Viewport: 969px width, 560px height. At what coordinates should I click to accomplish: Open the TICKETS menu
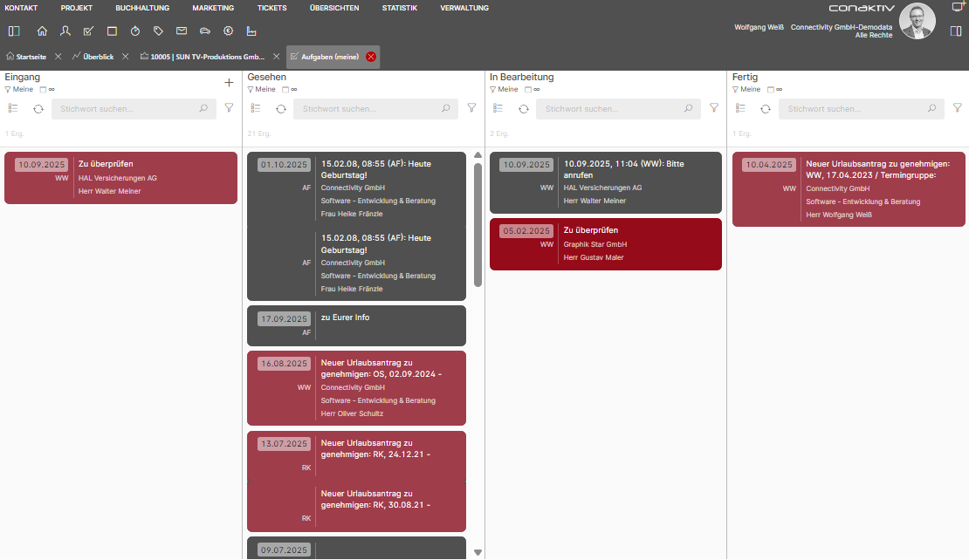click(x=271, y=8)
